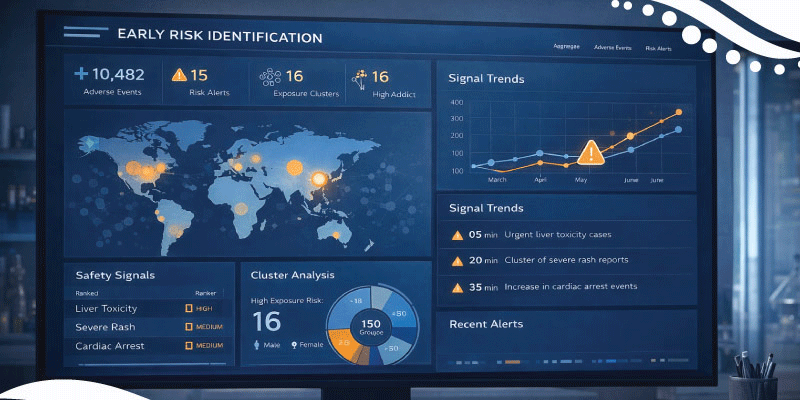Click the +80 segment of donut chart

tap(399, 313)
